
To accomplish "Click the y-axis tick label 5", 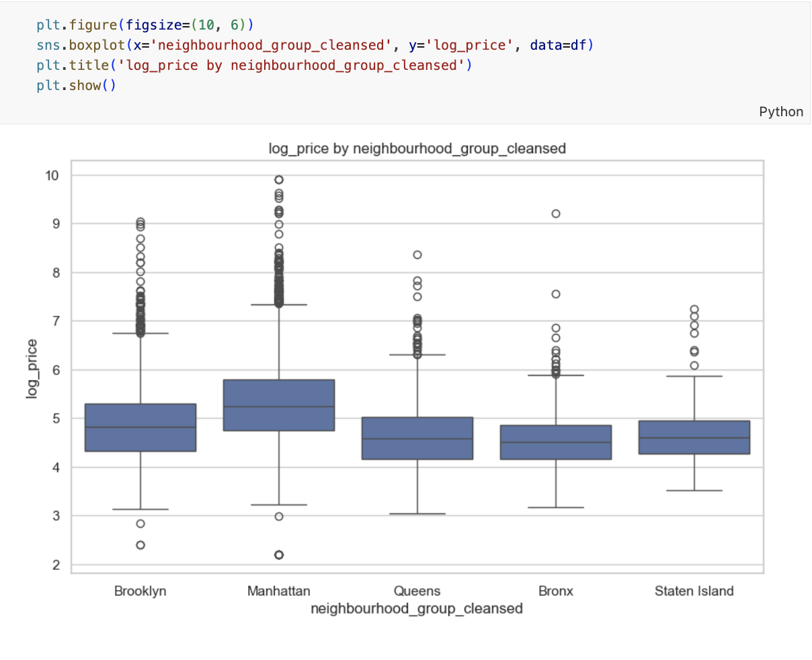I will [56, 419].
